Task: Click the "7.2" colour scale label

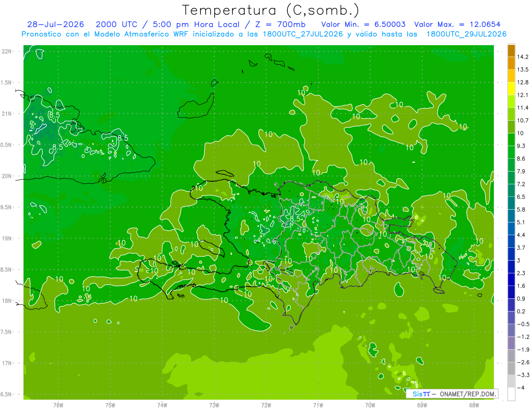Action: tap(521, 184)
